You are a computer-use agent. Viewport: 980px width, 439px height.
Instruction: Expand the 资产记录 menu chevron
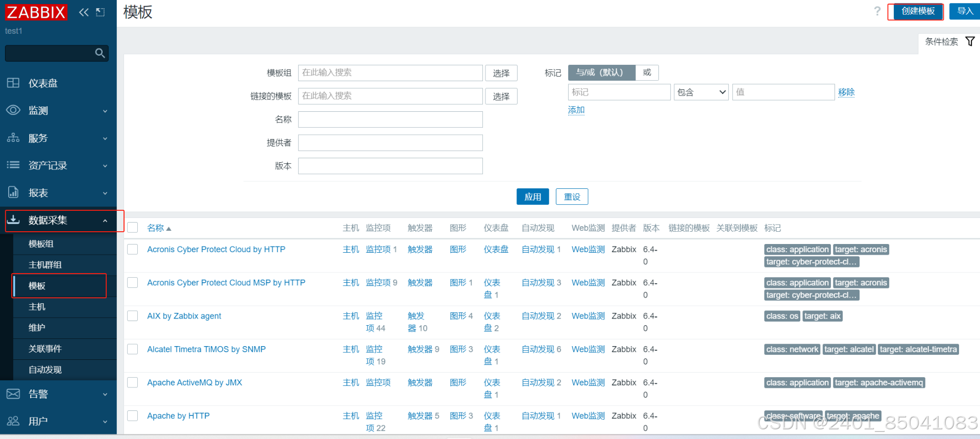[x=105, y=165]
